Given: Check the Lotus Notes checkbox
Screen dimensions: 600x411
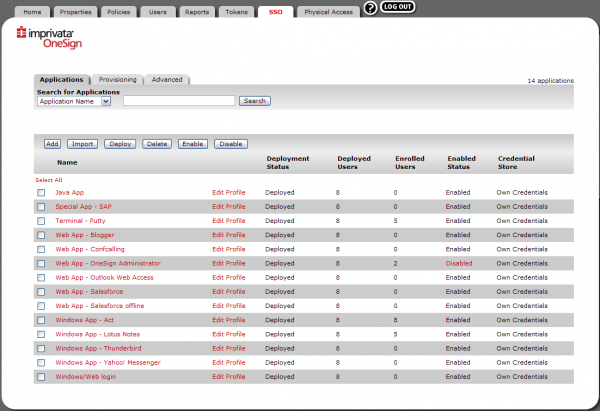Looking at the screenshot, I should [41, 334].
